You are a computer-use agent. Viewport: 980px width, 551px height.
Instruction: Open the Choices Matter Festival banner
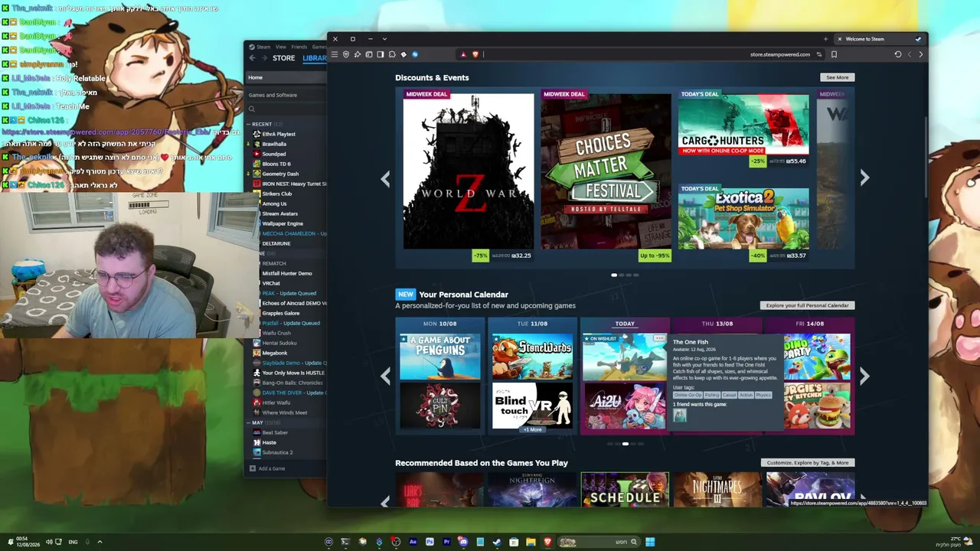pos(606,171)
